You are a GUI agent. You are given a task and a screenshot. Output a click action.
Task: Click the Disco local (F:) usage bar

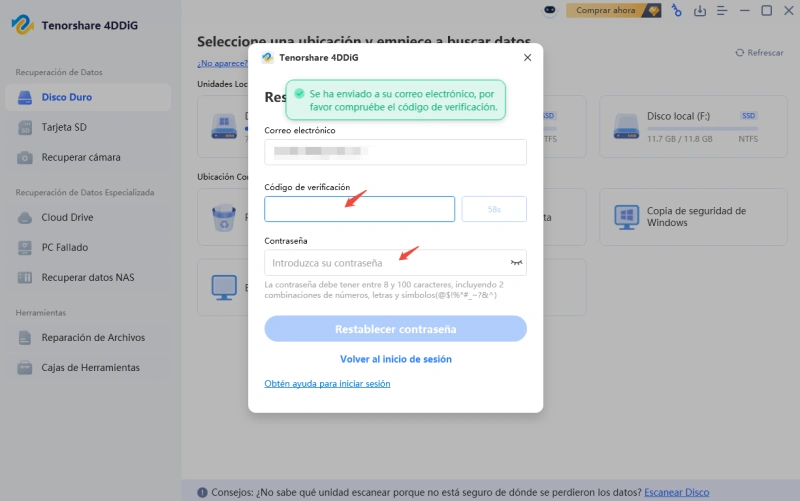[703, 129]
